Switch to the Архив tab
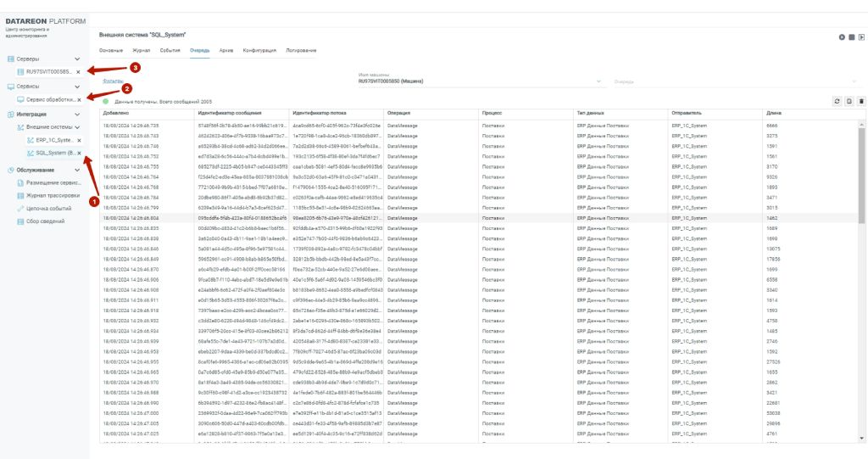Image resolution: width=868 pixels, height=459 pixels. (x=225, y=50)
